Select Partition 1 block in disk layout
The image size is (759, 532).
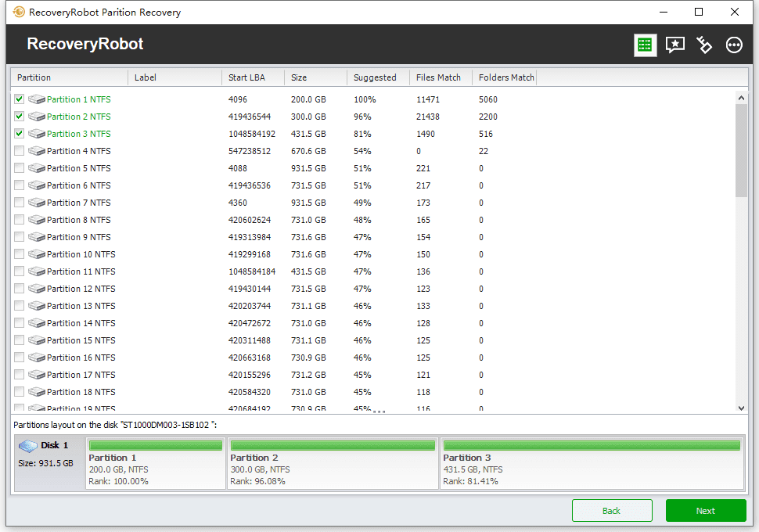[x=156, y=463]
